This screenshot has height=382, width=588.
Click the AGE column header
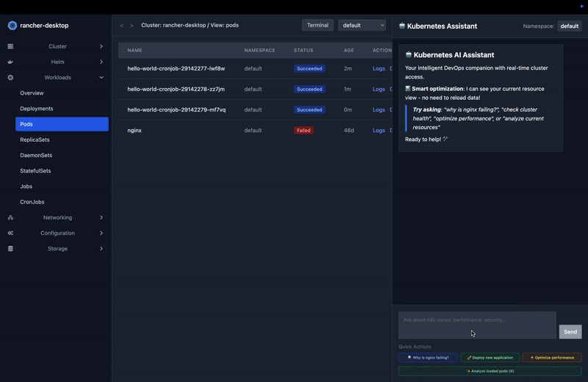pos(348,50)
